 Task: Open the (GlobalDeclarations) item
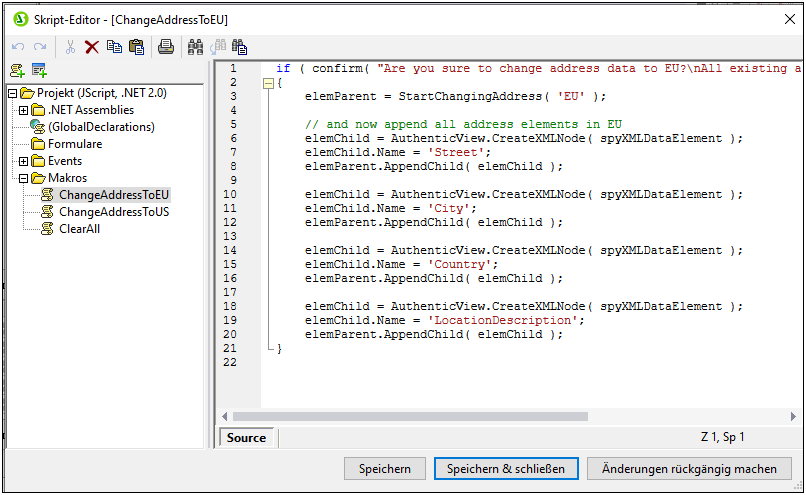tap(101, 127)
